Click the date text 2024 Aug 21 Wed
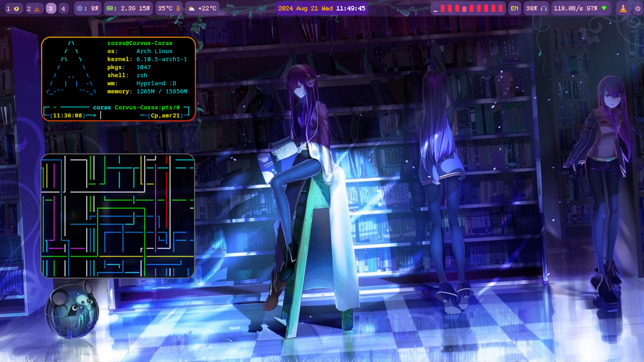Screen dimensions: 644x362 [x=305, y=8]
